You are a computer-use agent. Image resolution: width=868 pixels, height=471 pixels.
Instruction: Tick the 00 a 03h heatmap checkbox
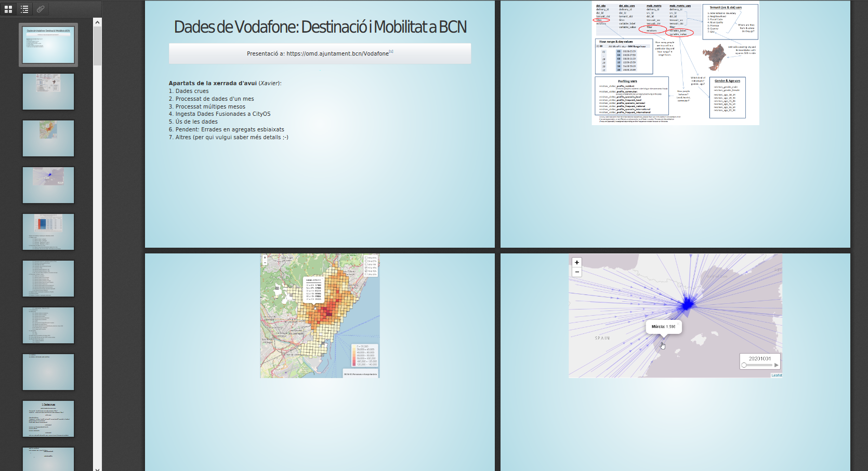(x=366, y=258)
